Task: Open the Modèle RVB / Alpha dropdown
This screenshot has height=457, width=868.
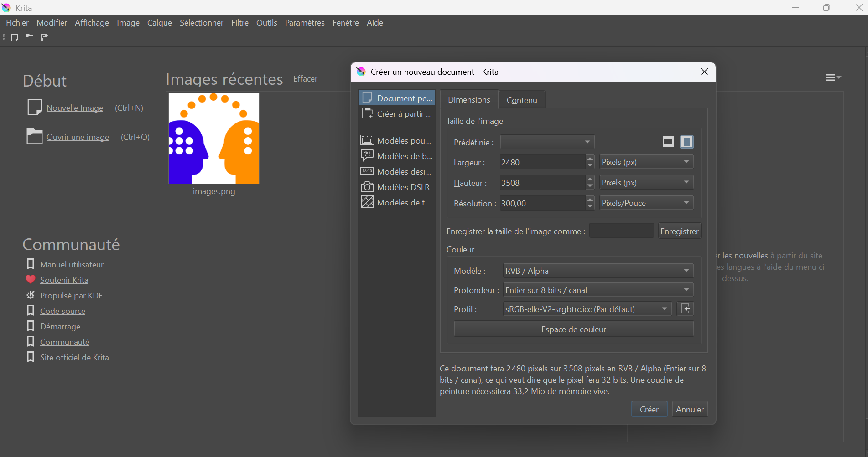Action: [598, 271]
